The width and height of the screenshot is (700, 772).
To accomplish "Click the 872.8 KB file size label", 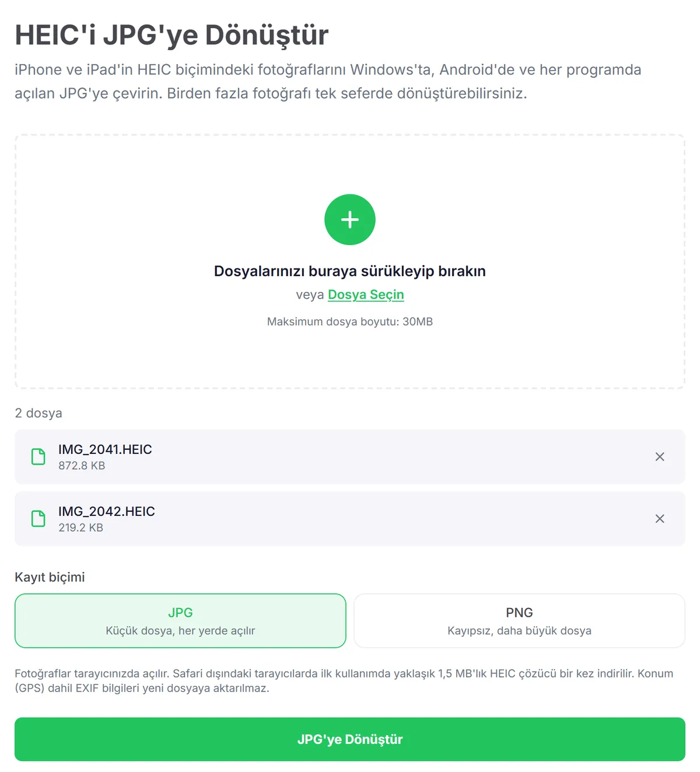I will click(x=82, y=466).
